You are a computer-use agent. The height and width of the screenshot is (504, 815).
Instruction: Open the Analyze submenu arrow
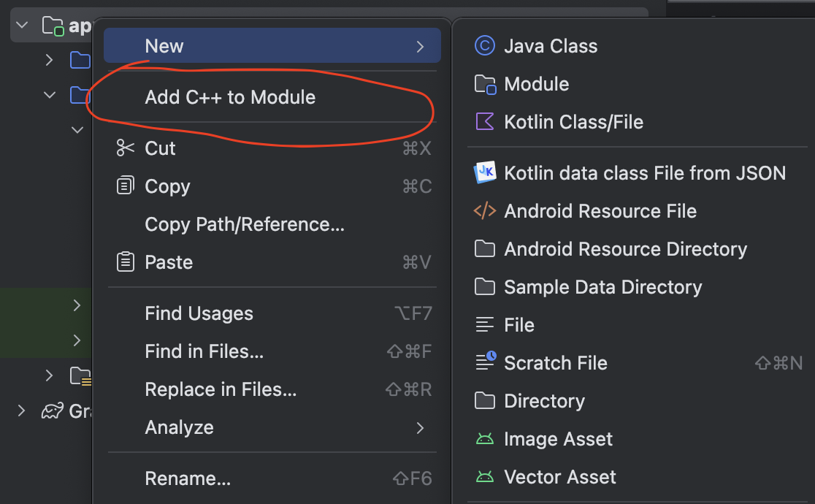(420, 427)
